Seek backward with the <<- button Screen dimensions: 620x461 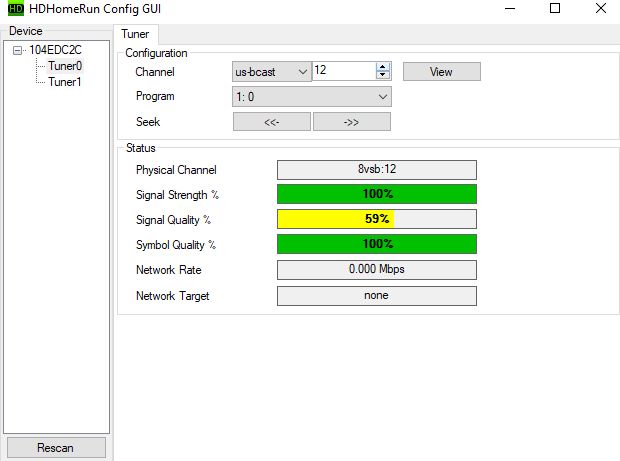tap(272, 122)
